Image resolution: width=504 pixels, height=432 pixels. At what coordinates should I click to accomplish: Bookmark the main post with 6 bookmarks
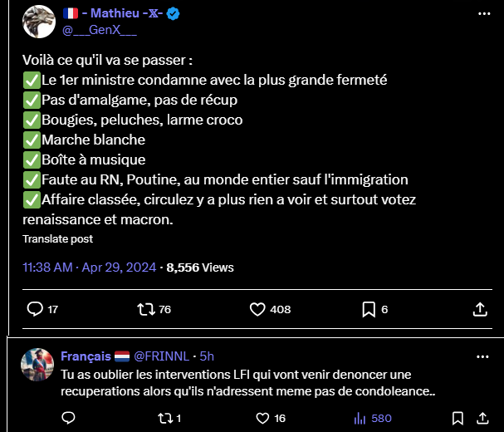369,309
